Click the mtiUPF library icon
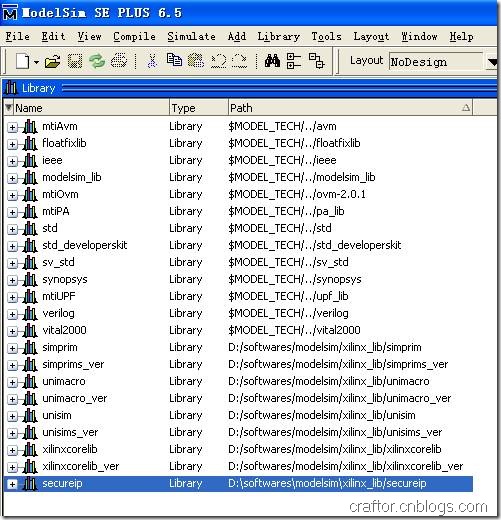This screenshot has height=520, width=501. [x=30, y=296]
